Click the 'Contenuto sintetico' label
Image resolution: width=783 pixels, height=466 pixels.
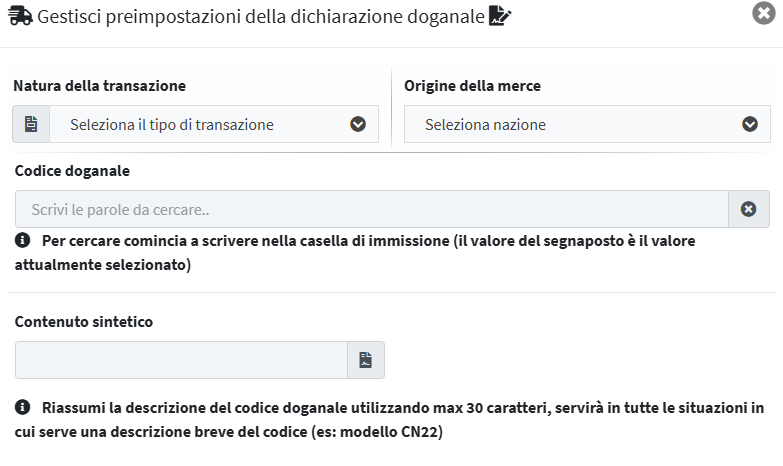(x=84, y=322)
